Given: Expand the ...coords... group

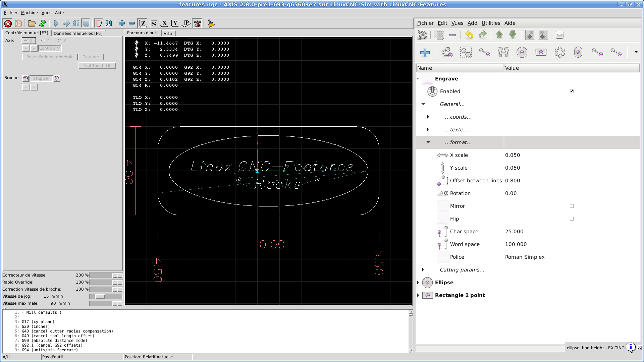Looking at the screenshot, I should pos(428,117).
